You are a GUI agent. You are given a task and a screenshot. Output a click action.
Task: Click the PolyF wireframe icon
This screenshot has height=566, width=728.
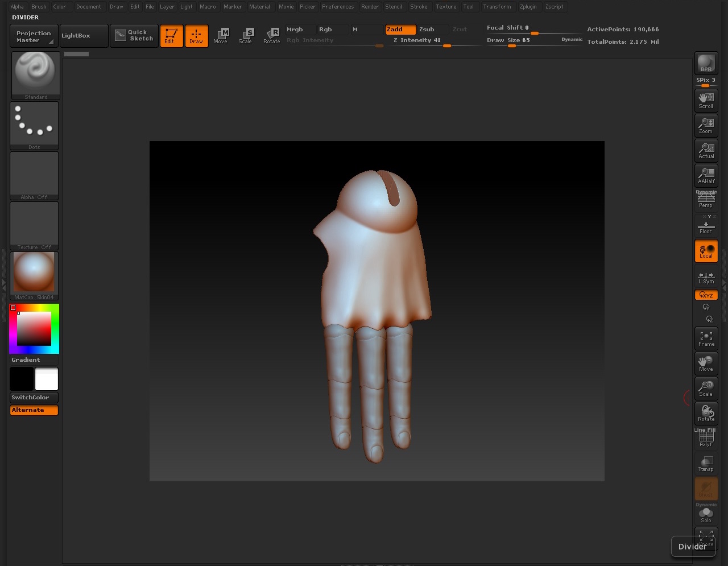click(x=706, y=438)
